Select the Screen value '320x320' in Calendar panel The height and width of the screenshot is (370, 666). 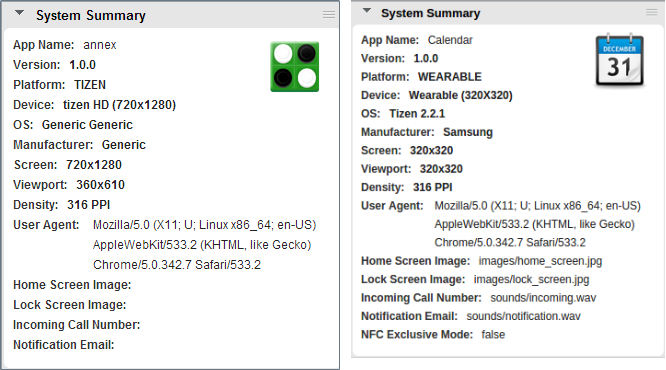(431, 151)
